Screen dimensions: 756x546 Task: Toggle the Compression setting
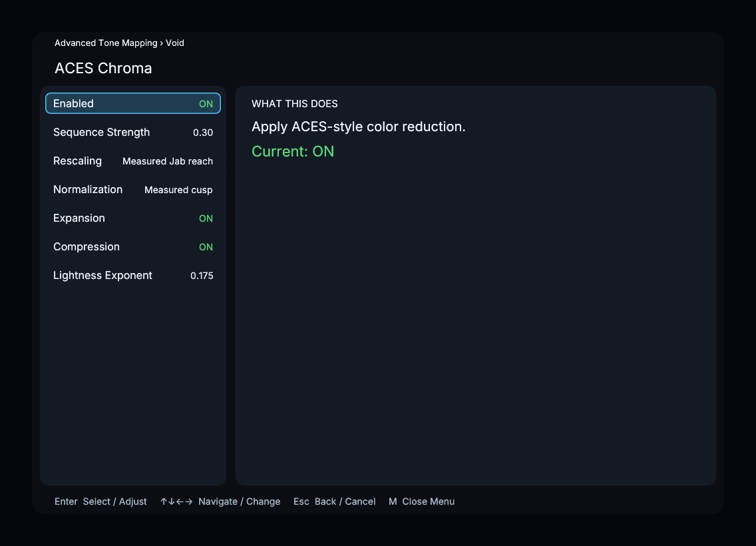[x=133, y=246]
